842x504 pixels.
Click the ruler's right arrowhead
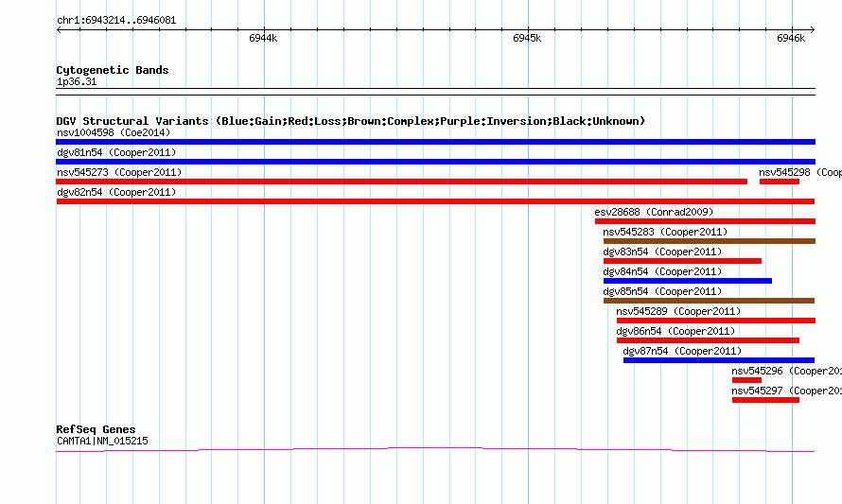pyautogui.click(x=813, y=29)
